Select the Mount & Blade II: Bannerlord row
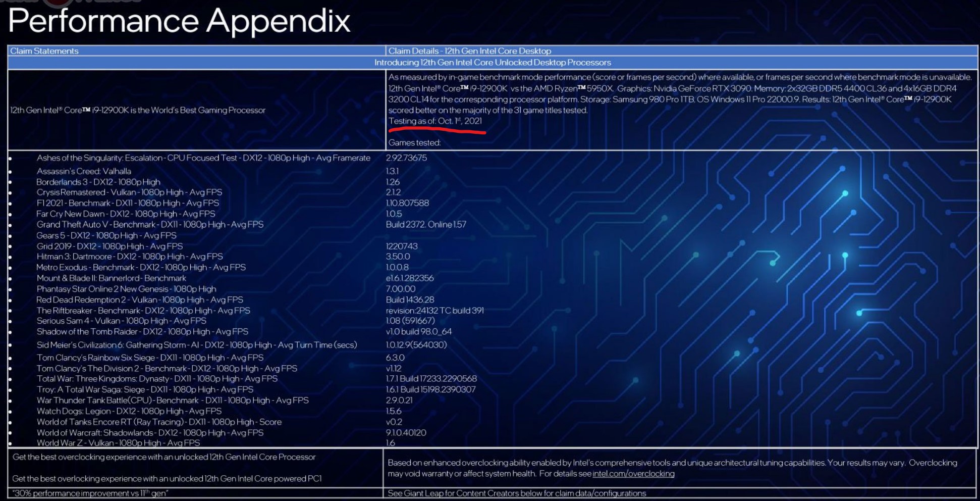 point(112,278)
